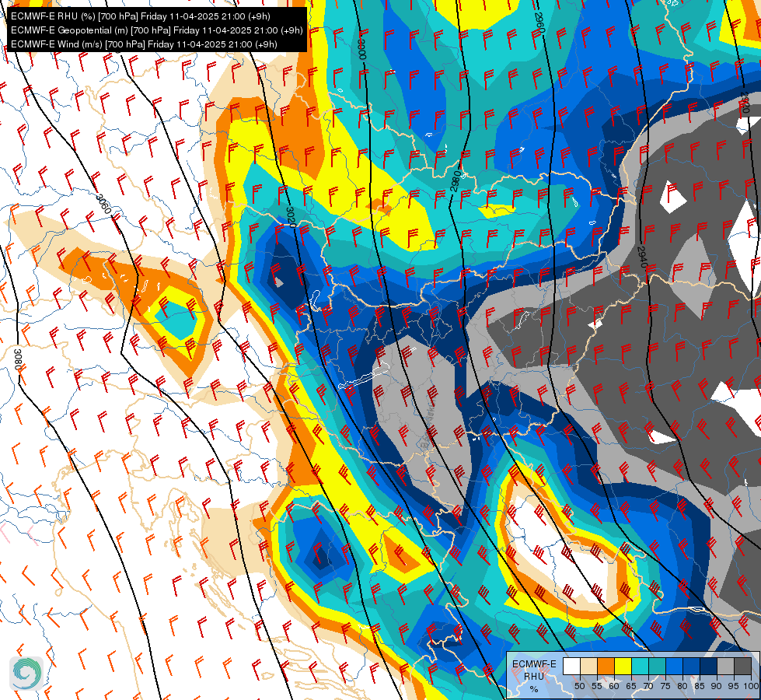Click the ECMWF-E RHU (%) title line
Image resolution: width=761 pixels, height=700 pixels.
(x=140, y=16)
